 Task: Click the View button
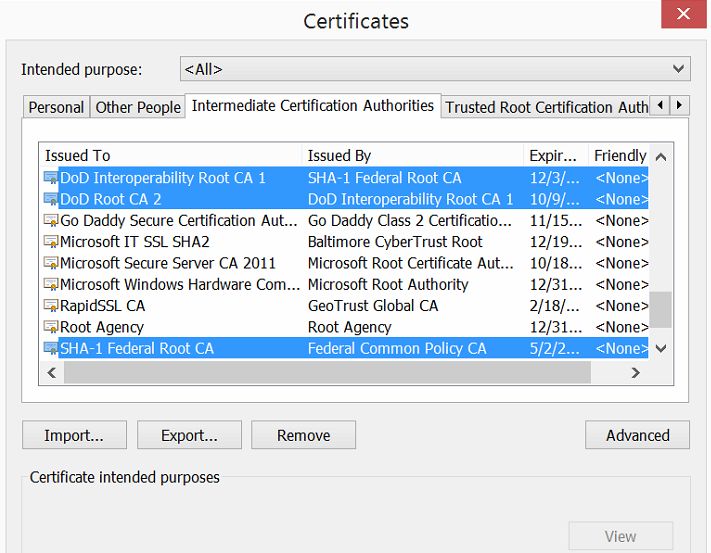(620, 536)
